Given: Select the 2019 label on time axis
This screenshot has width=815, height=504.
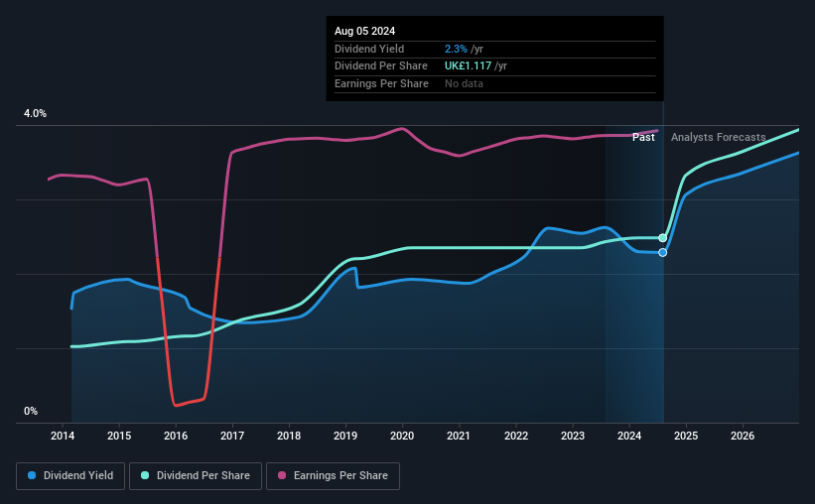Looking at the screenshot, I should coord(345,436).
